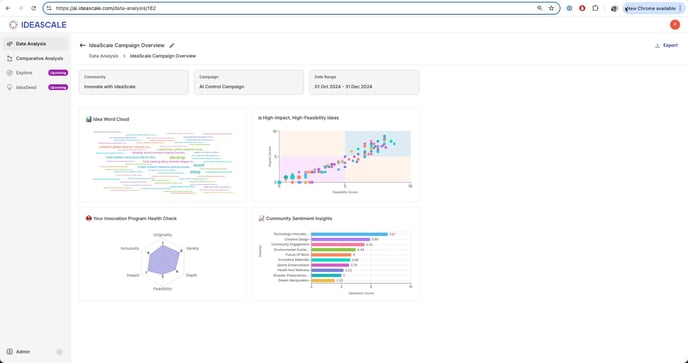Open the Community selector Innovate with IdeaScale
Image resolution: width=688 pixels, height=363 pixels.
134,83
